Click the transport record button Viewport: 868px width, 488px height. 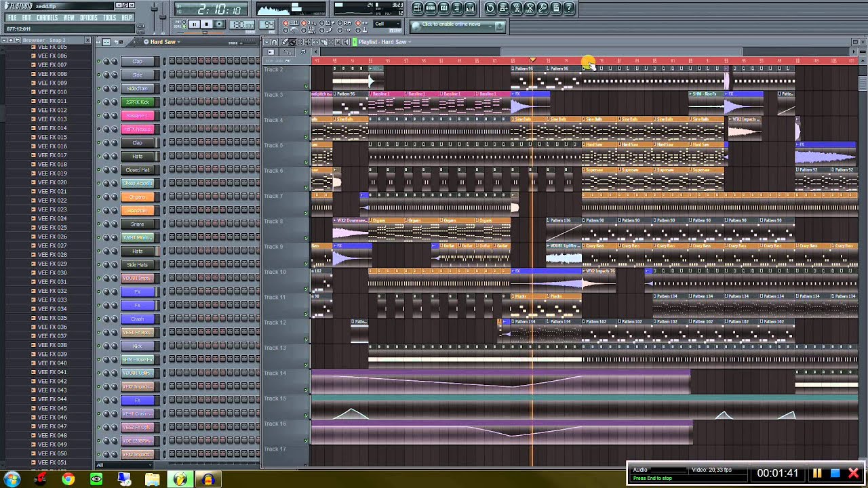tap(219, 24)
